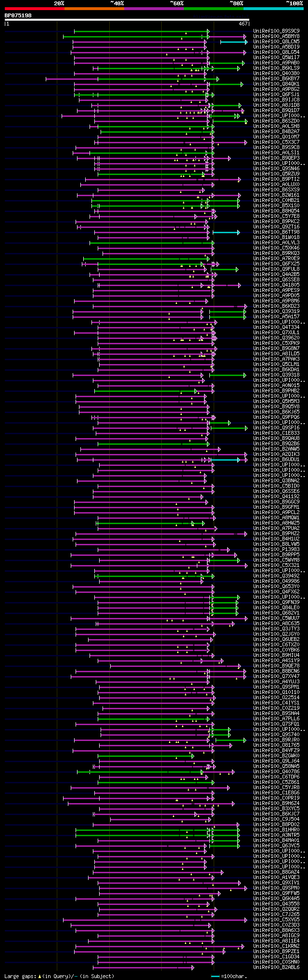Select the UniRef100_A7PLL6 label
308x980 pixels.
tap(276, 718)
